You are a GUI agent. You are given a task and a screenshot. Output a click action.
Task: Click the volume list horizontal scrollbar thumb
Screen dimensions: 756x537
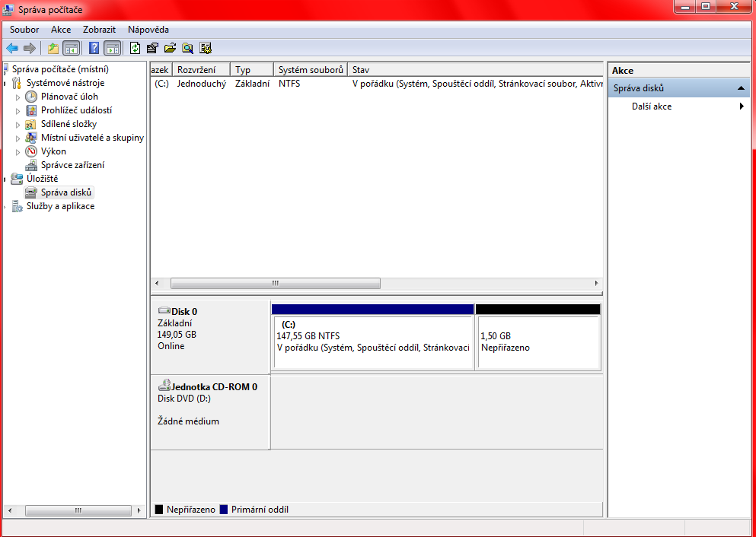(x=276, y=283)
